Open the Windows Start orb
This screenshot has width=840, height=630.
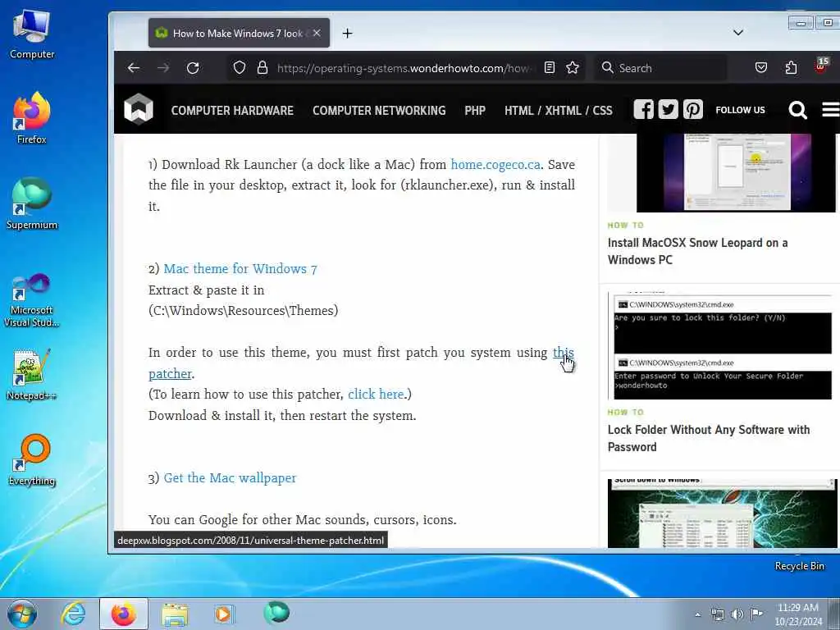coord(22,614)
